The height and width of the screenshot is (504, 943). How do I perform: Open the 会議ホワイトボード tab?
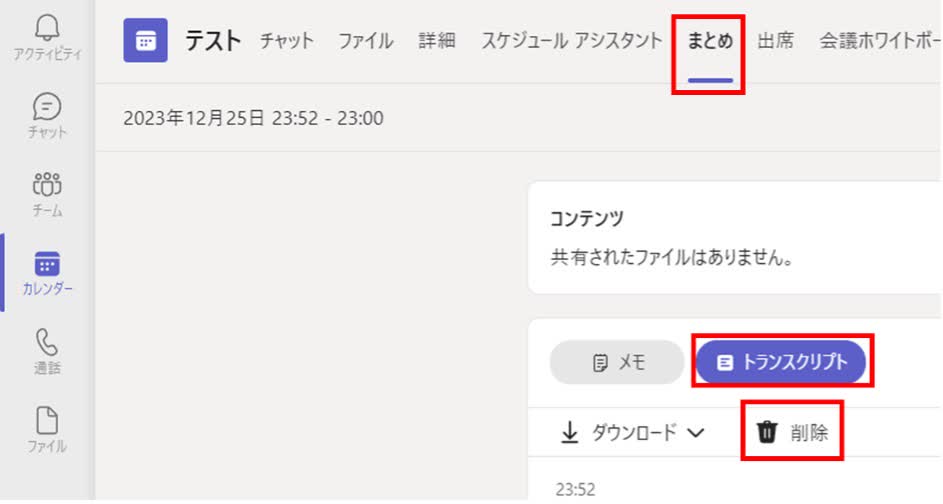[x=880, y=41]
